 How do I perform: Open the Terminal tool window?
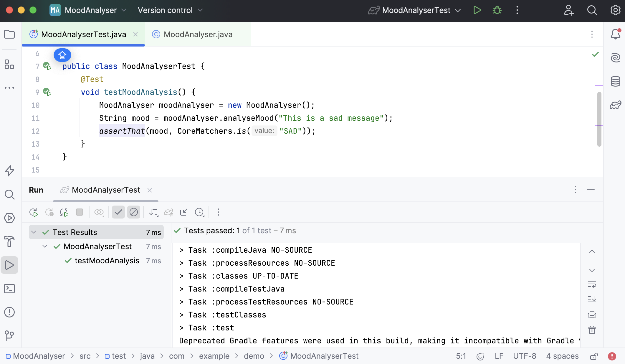pyautogui.click(x=10, y=289)
